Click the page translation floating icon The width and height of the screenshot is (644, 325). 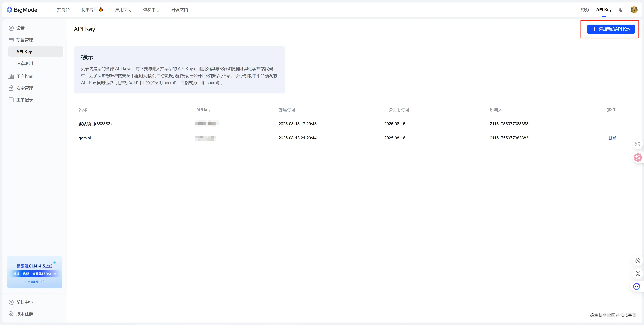tap(637, 260)
